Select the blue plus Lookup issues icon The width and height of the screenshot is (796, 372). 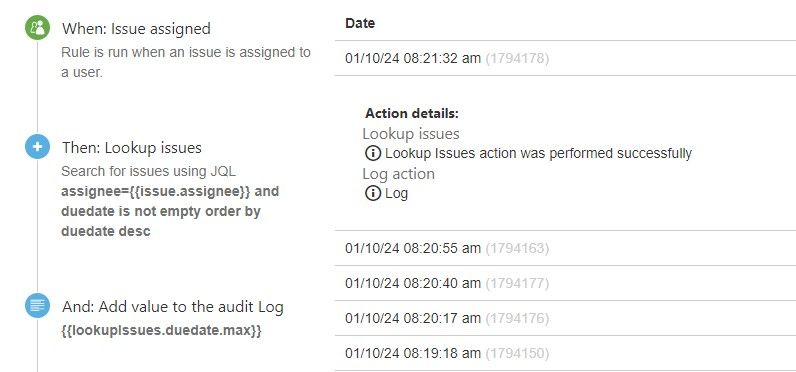(x=38, y=147)
